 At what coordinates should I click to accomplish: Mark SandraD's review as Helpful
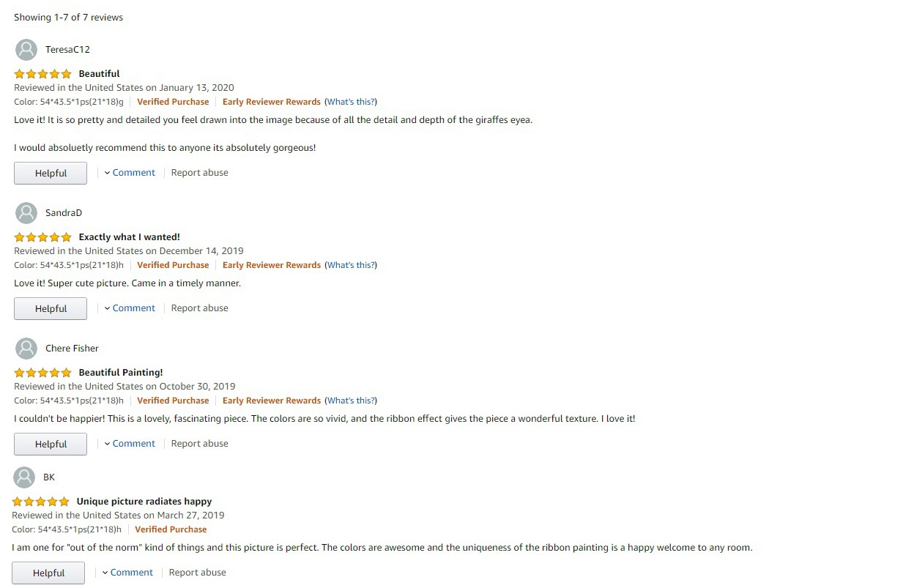point(51,309)
